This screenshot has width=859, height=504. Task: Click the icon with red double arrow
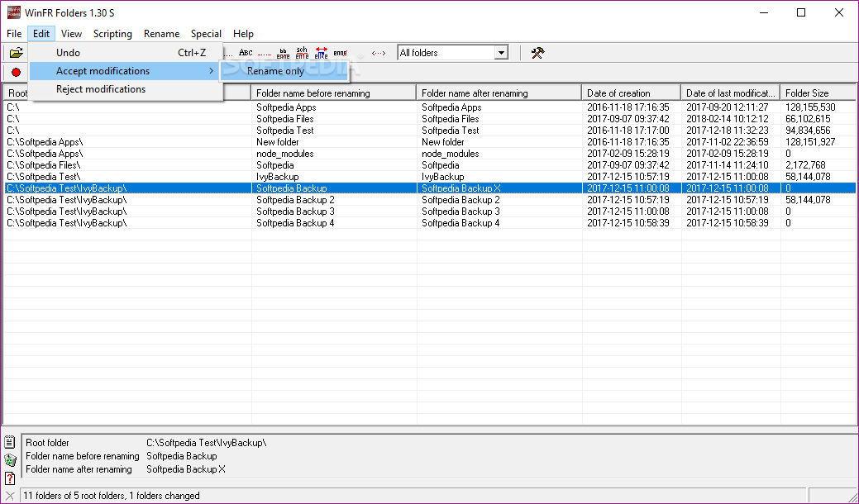coord(322,53)
